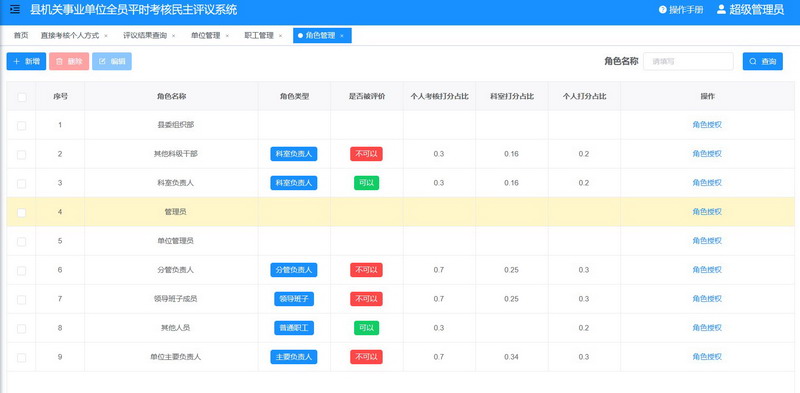This screenshot has width=800, height=393.
Task: Click the 分管负责人 role type tag
Action: tap(294, 270)
